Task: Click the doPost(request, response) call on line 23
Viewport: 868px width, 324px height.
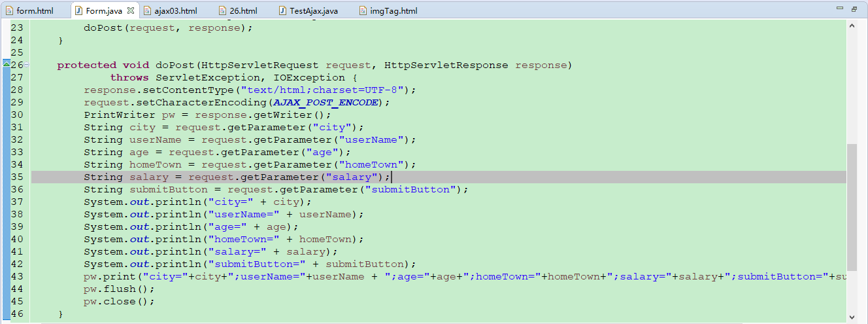Action: coord(168,27)
